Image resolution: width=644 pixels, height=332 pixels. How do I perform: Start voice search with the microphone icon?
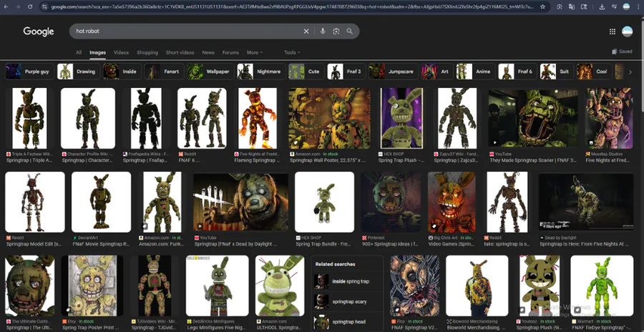pyautogui.click(x=323, y=31)
